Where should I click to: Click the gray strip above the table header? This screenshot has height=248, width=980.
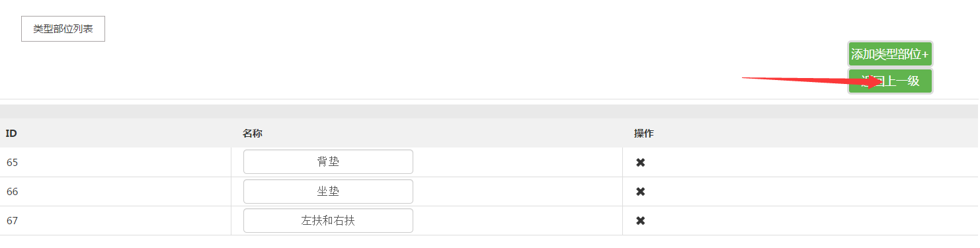click(x=489, y=111)
